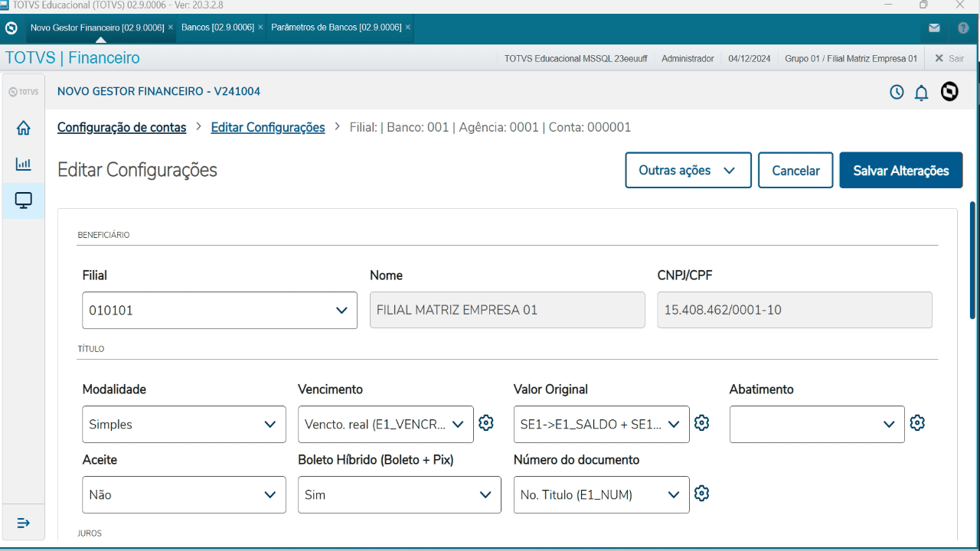Viewport: 980px width, 551px height.
Task: Select the monitor icon in sidebar
Action: (x=23, y=201)
